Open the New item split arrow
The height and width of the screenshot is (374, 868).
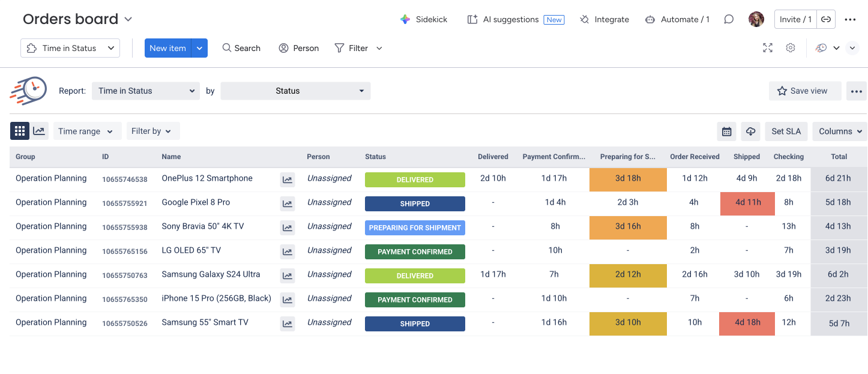[199, 48]
